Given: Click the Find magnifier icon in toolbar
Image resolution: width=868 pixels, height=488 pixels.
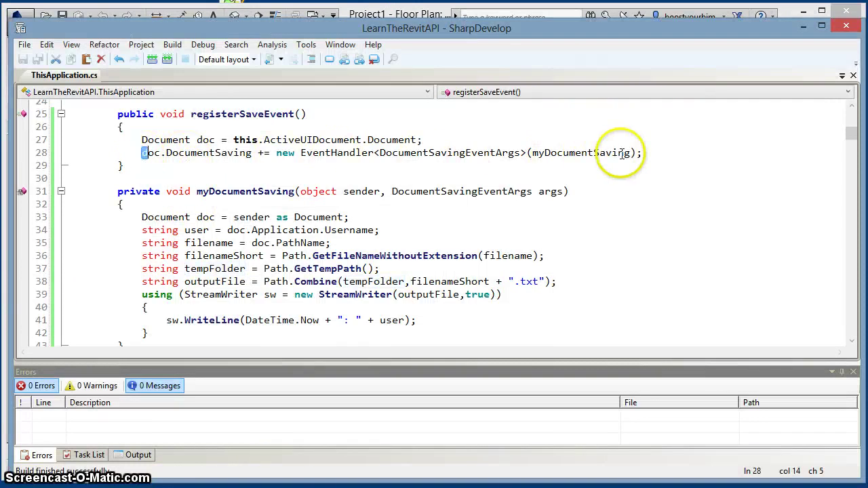Looking at the screenshot, I should tap(393, 60).
